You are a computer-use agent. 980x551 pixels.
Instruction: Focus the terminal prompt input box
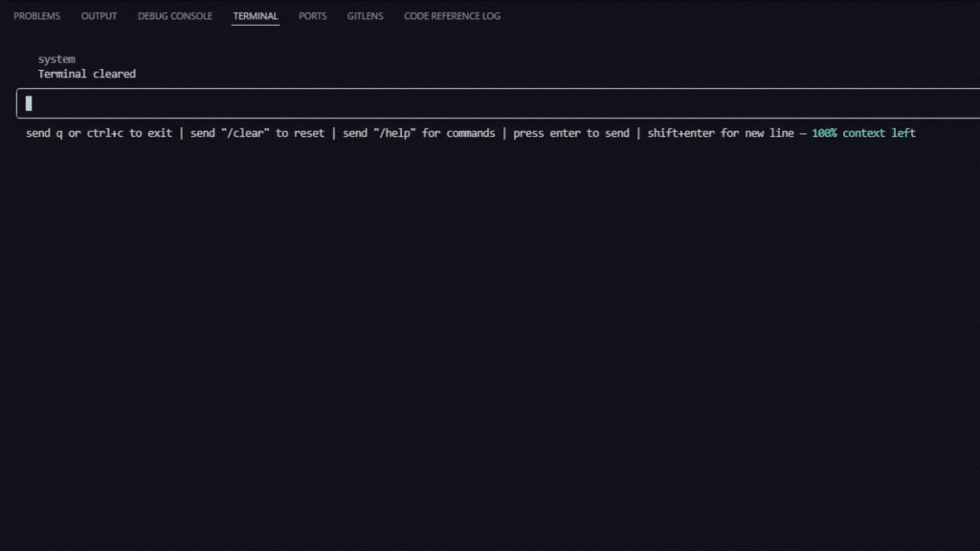click(x=498, y=103)
